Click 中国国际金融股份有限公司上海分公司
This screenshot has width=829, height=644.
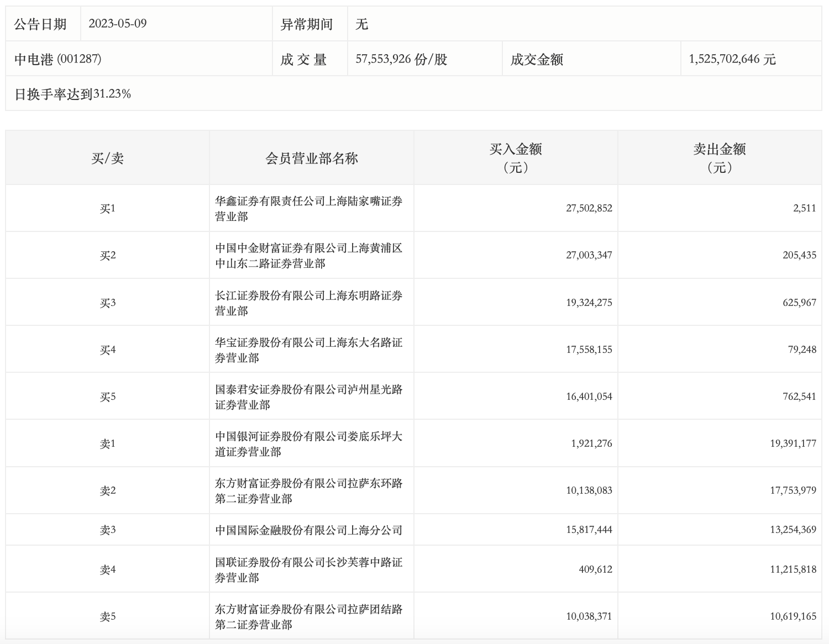[x=309, y=530]
